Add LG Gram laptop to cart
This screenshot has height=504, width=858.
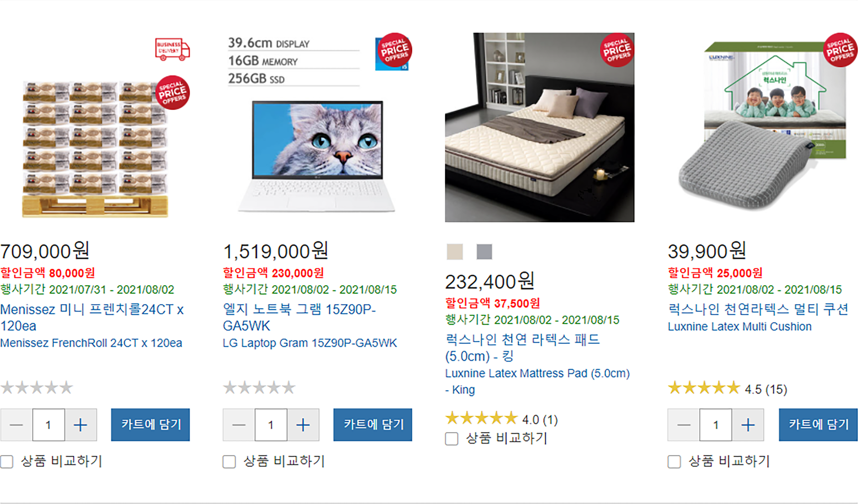pos(373,425)
